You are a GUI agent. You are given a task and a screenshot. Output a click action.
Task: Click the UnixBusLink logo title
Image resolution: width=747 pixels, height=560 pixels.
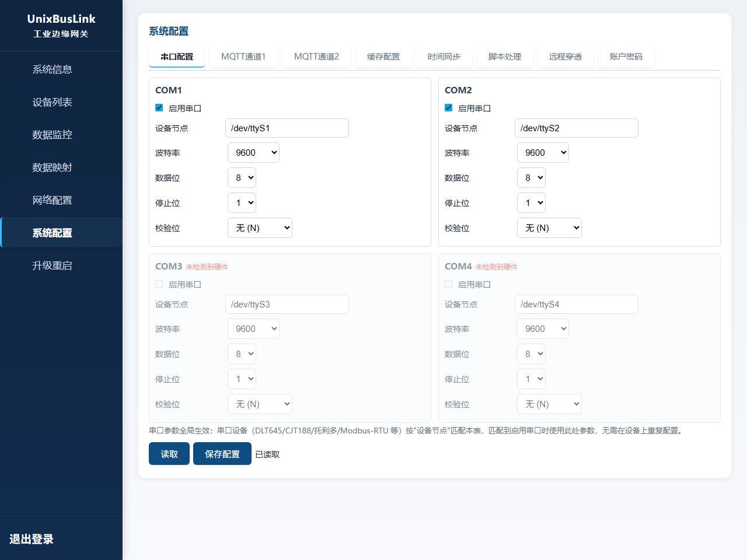pyautogui.click(x=61, y=19)
